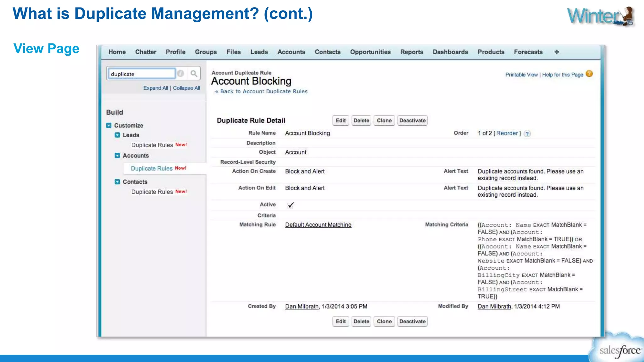
Task: Open Dan Milbrath link under Created By
Action: (x=302, y=306)
